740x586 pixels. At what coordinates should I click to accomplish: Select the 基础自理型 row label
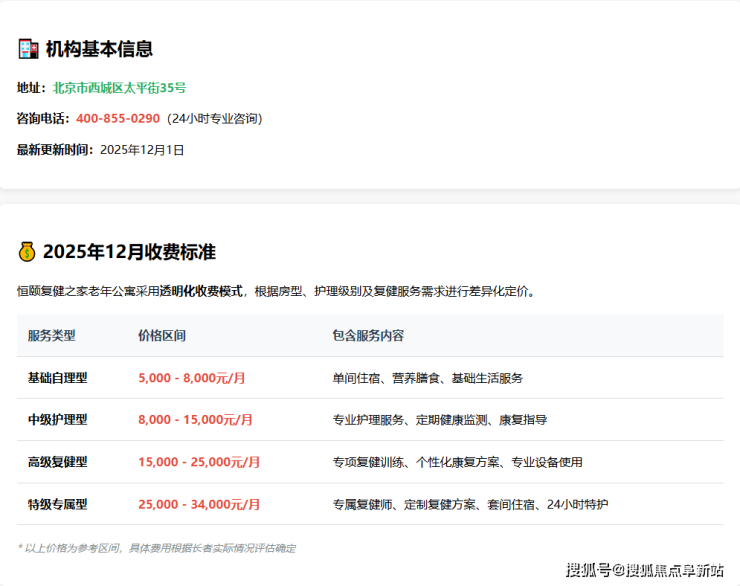(58, 378)
